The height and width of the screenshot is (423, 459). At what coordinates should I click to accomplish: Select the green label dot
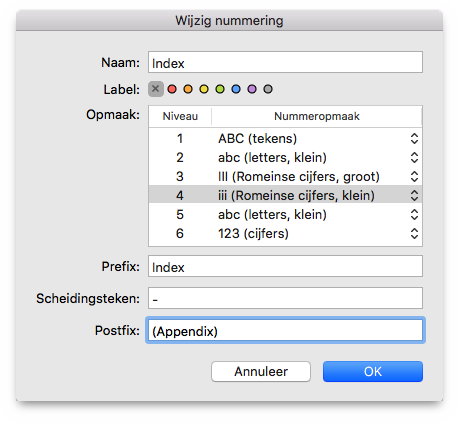[x=220, y=89]
